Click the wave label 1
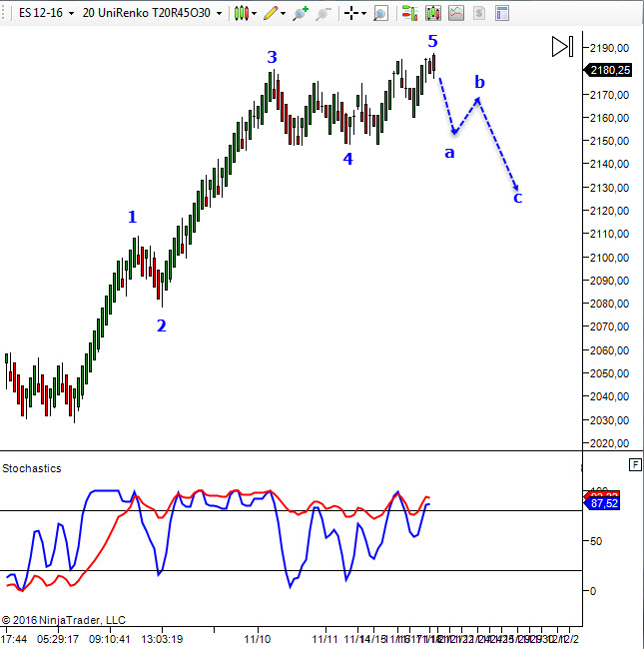644x649 pixels. tap(132, 217)
